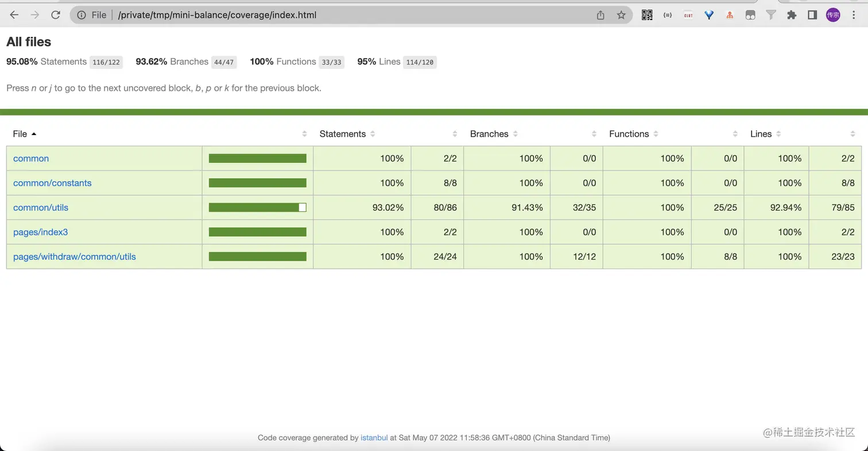
Task: Open the pages/withdraw/common/utils report
Action: (75, 257)
